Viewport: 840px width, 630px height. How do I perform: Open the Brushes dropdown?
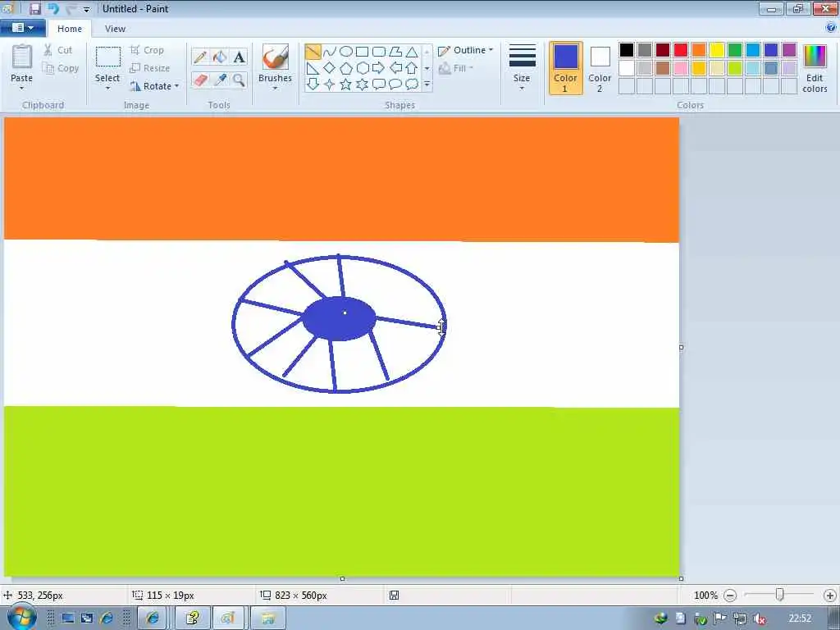tap(275, 89)
